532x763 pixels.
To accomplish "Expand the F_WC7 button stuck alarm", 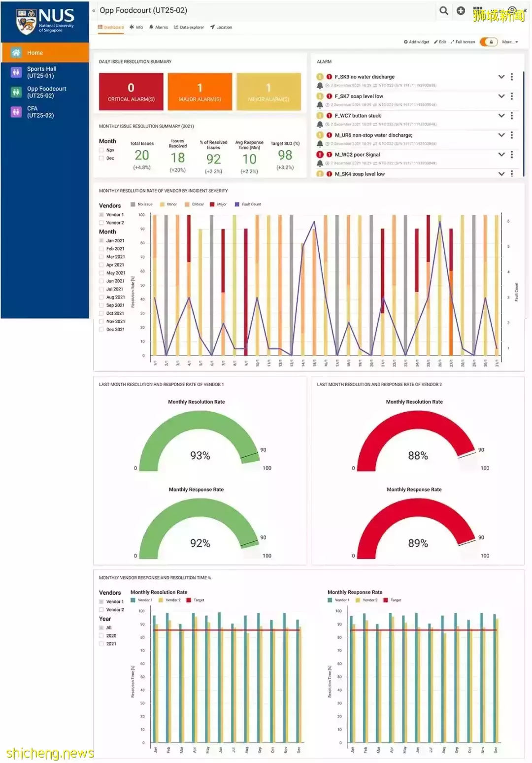I will click(501, 116).
